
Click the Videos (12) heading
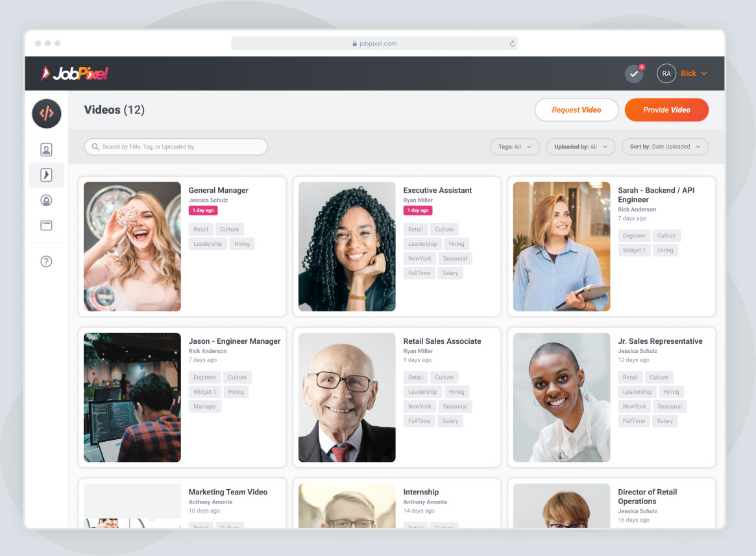click(114, 110)
